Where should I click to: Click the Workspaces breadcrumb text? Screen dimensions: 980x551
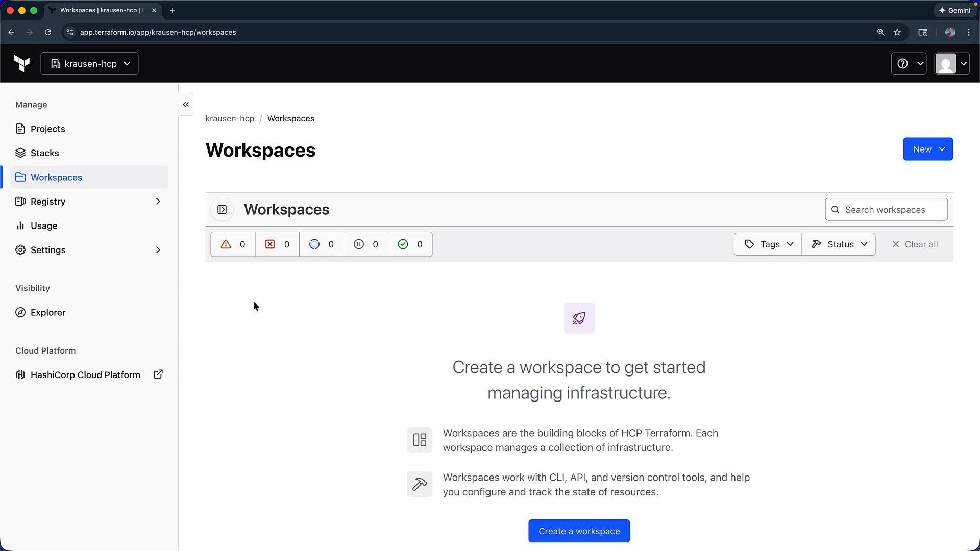(291, 118)
